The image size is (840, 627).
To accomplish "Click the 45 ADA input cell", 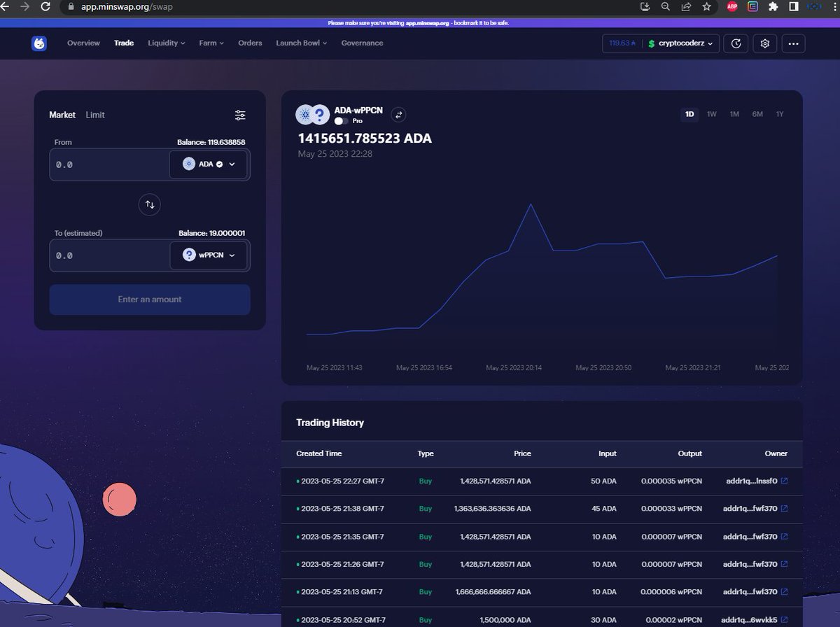I will (x=604, y=509).
